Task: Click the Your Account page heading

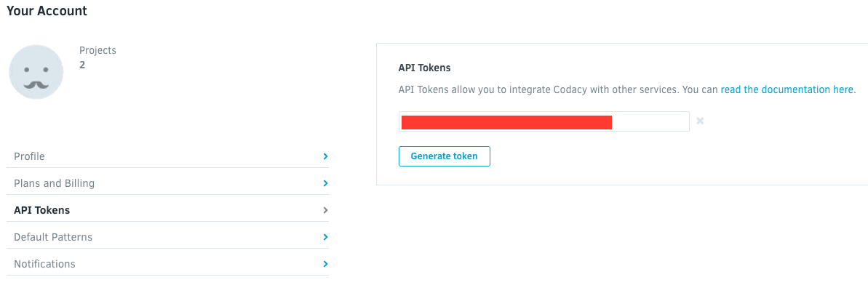Action: point(47,10)
